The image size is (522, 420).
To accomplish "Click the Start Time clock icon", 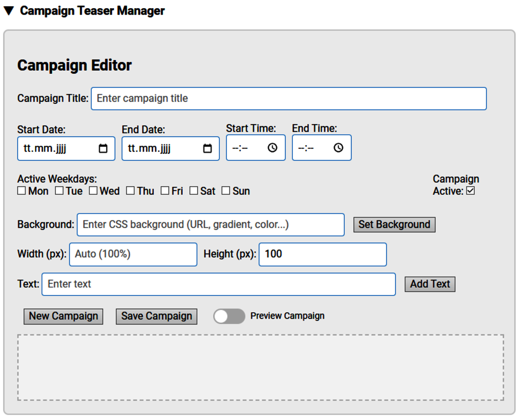I will point(272,148).
